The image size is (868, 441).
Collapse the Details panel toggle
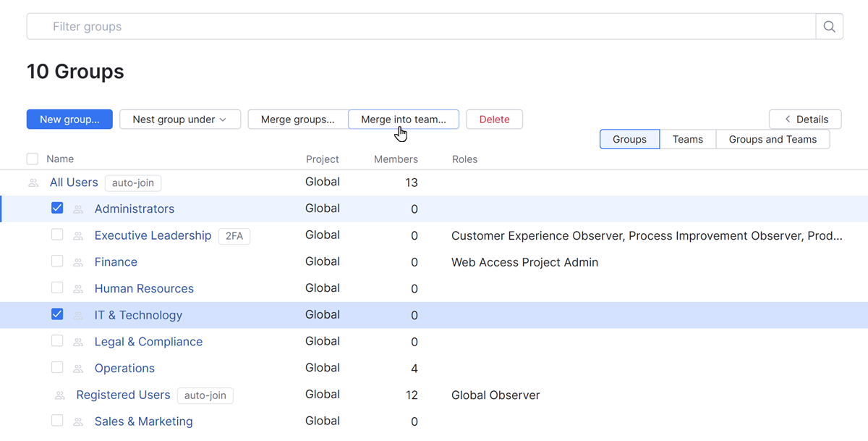[805, 119]
